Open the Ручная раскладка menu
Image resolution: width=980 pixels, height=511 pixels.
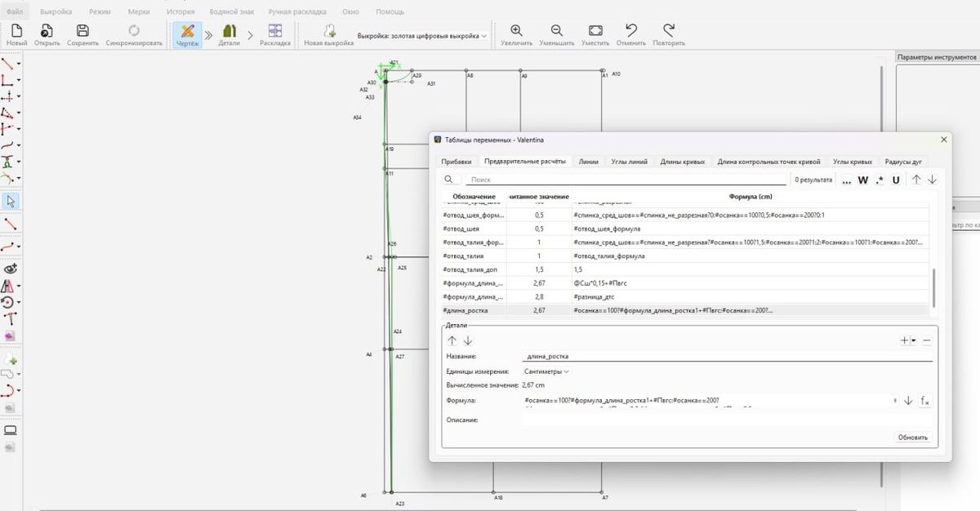(x=297, y=11)
